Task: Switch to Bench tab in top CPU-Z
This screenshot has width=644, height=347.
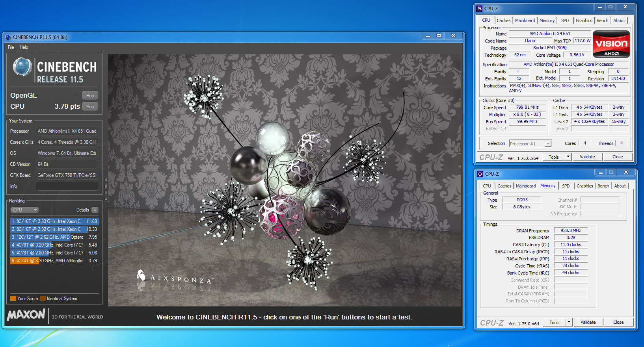Action: [x=602, y=20]
